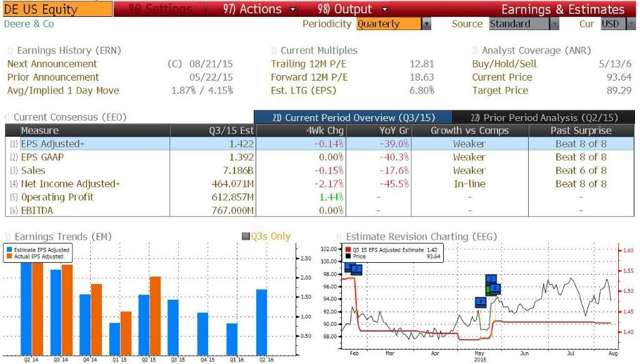This screenshot has height=364, width=640.
Task: Click Sales YoY growth -17.6%
Action: pos(394,171)
